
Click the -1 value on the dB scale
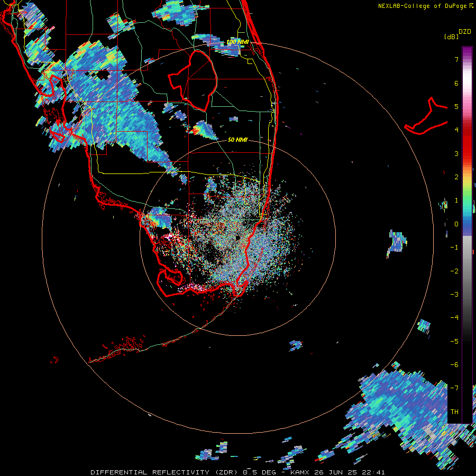coord(454,248)
